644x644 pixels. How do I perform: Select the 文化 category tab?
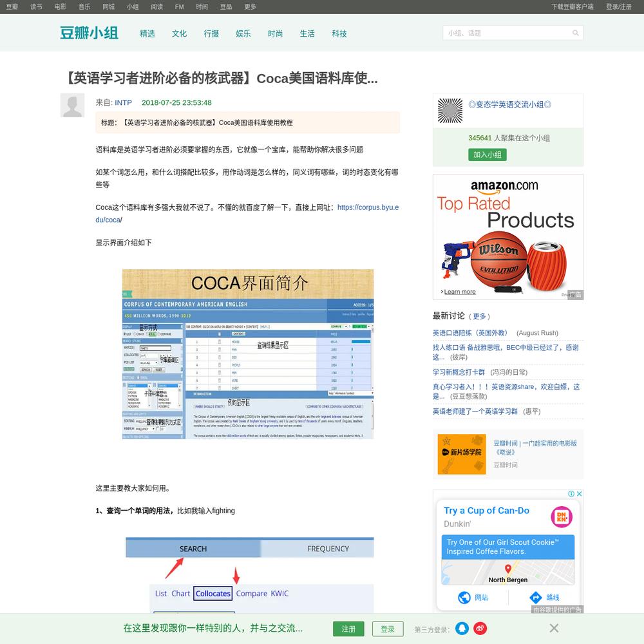[180, 33]
